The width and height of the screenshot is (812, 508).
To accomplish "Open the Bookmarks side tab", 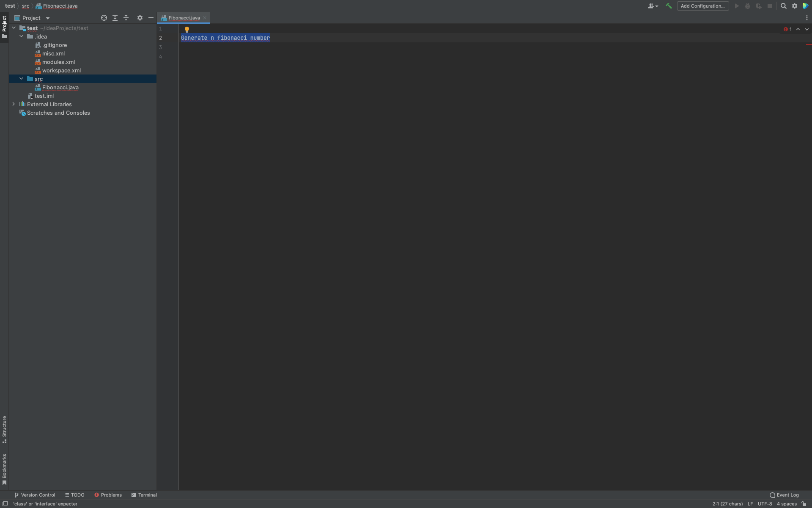I will (x=4, y=469).
